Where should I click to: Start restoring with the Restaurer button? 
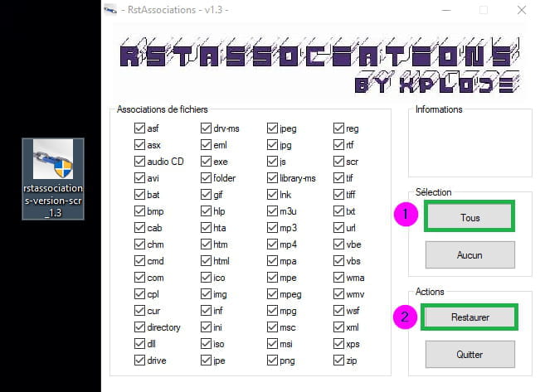pyautogui.click(x=469, y=317)
